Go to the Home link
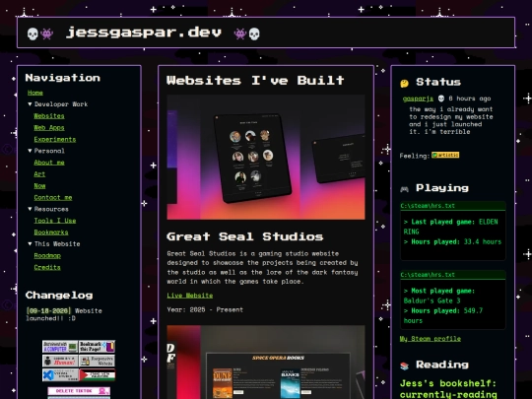Screen dimensions: 532x399 click(35, 93)
